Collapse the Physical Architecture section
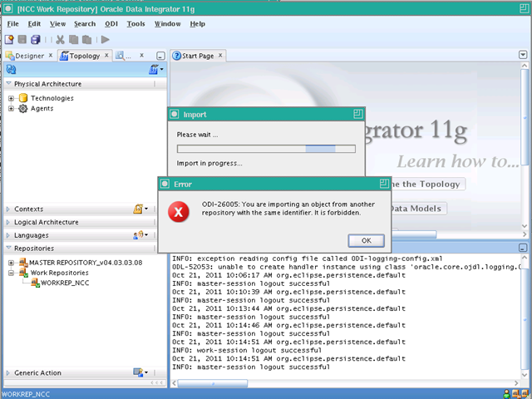The width and height of the screenshot is (532, 399). pos(8,83)
